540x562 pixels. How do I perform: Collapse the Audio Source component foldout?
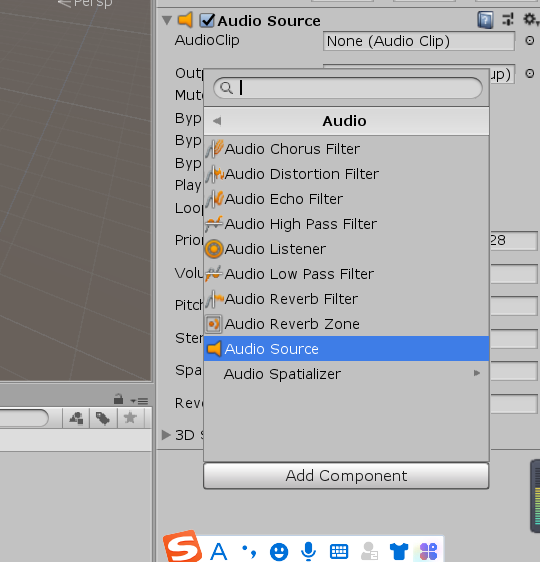click(167, 20)
